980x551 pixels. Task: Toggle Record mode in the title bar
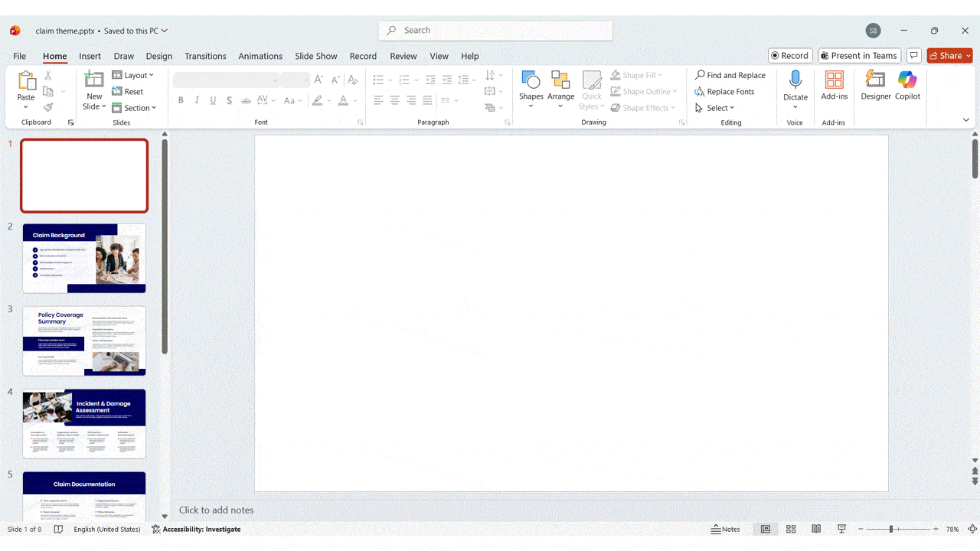[x=789, y=55]
